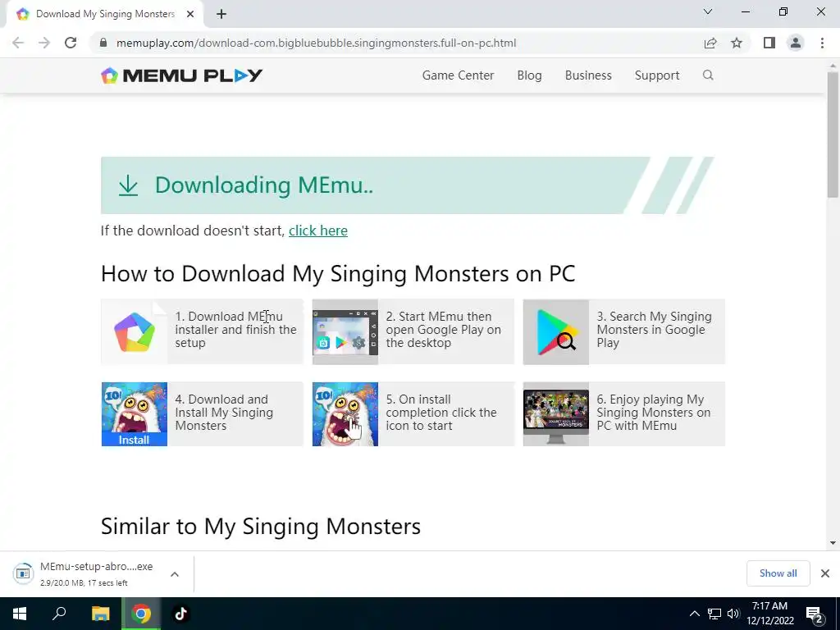Click the monster Install thumbnail in step 4
The image size is (840, 630).
coord(135,414)
